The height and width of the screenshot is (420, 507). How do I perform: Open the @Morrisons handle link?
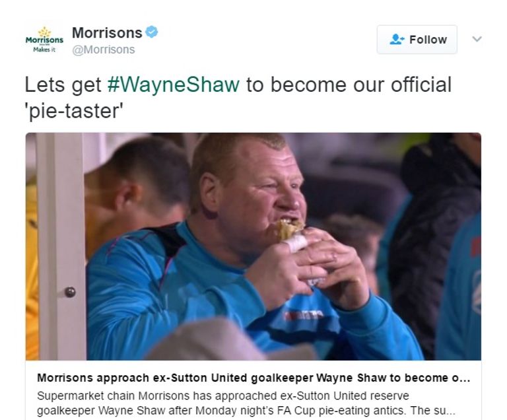pyautogui.click(x=104, y=50)
